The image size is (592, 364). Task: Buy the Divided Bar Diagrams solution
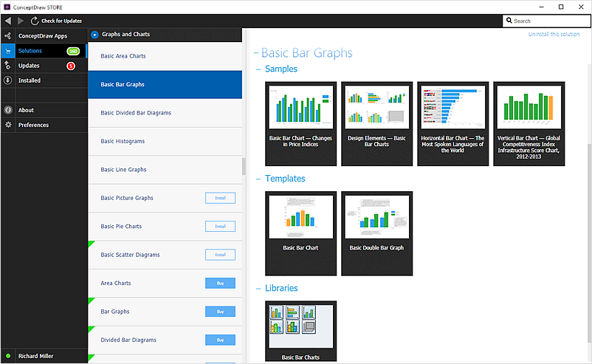(x=220, y=340)
